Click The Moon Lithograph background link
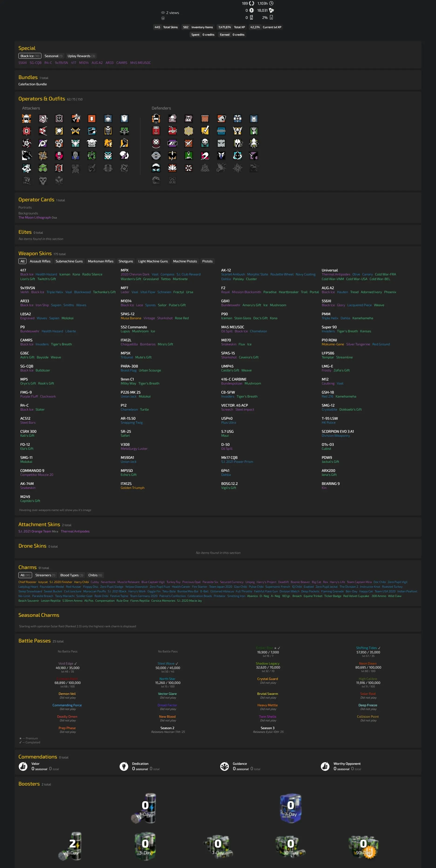This screenshot has height=868, width=436. (34, 218)
